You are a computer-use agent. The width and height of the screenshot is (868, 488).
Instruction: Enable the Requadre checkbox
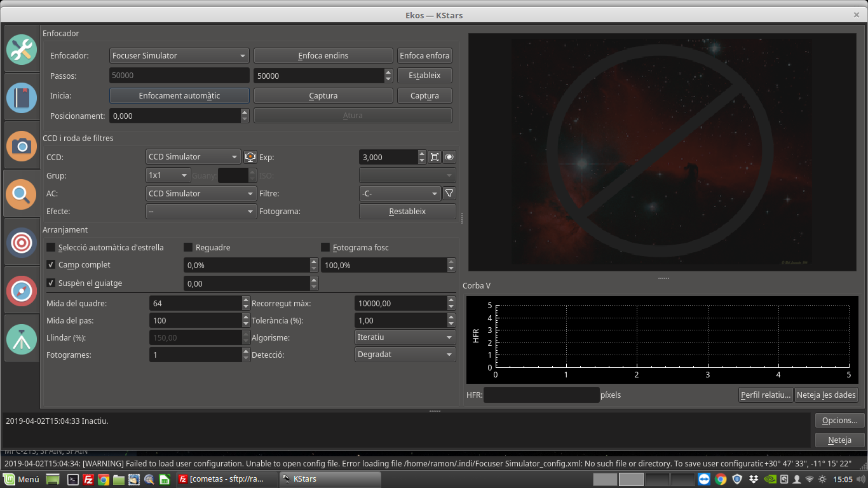(x=188, y=247)
